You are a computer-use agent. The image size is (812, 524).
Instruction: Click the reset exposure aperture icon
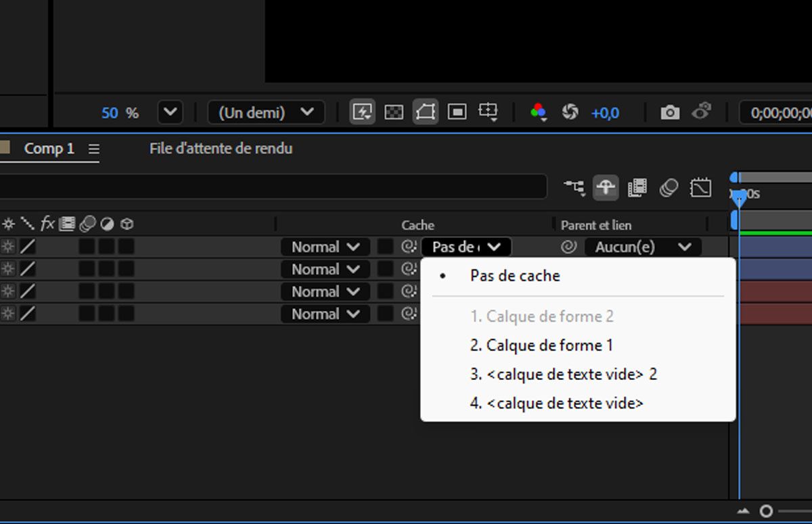tap(570, 112)
